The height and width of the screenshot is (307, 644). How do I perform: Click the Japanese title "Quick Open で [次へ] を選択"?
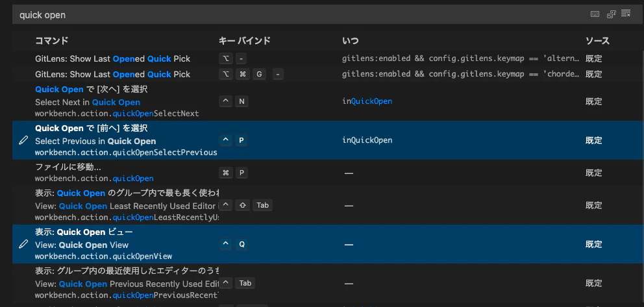pyautogui.click(x=91, y=89)
